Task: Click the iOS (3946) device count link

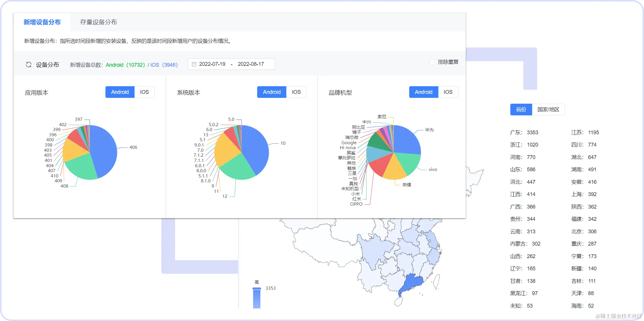Action: click(x=164, y=65)
